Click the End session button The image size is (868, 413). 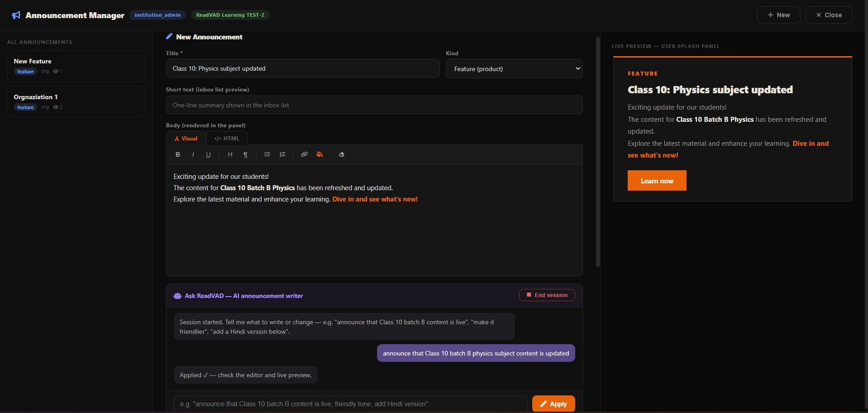click(547, 295)
